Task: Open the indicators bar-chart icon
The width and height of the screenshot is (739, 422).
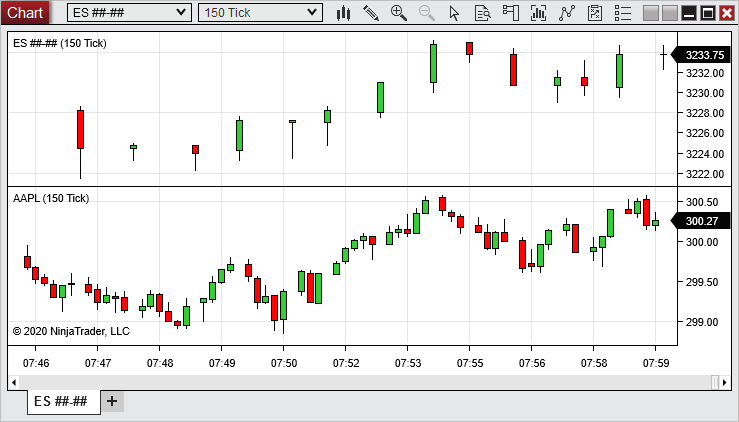Action: [539, 13]
